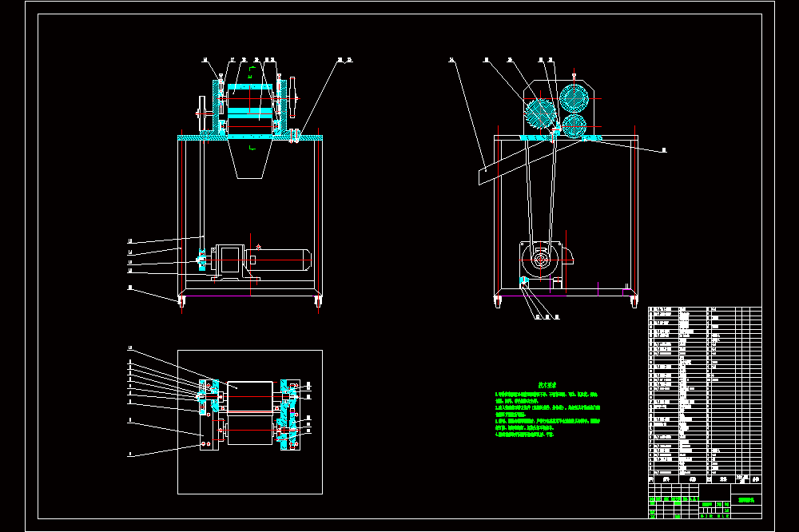The width and height of the screenshot is (799, 532).
Task: Select the large left hatched gear in side view
Action: click(x=539, y=113)
